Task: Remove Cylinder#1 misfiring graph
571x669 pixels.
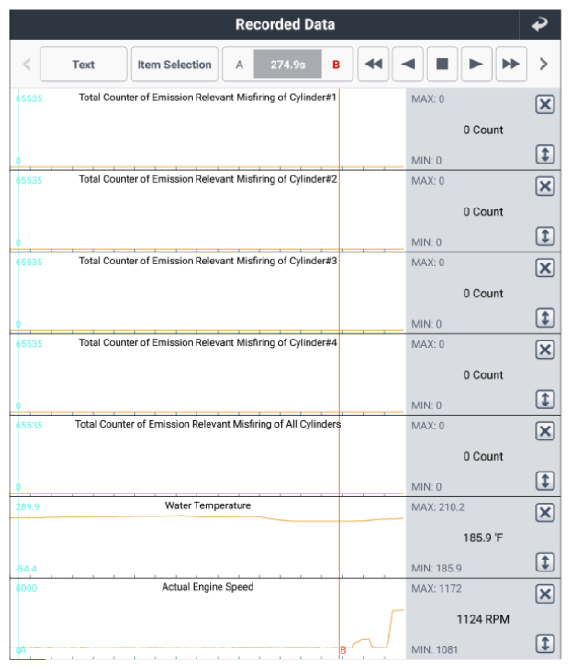Action: (x=545, y=105)
